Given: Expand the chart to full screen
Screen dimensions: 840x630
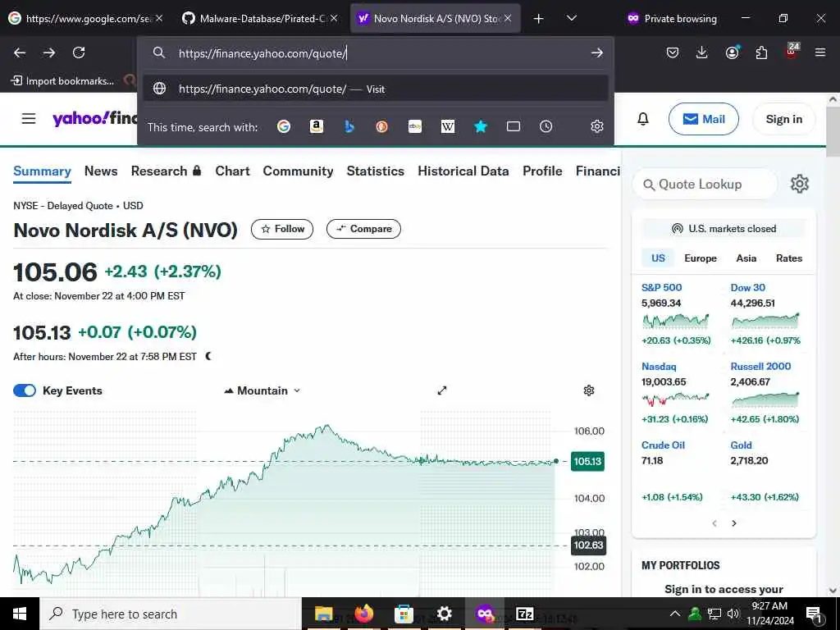Looking at the screenshot, I should (442, 390).
